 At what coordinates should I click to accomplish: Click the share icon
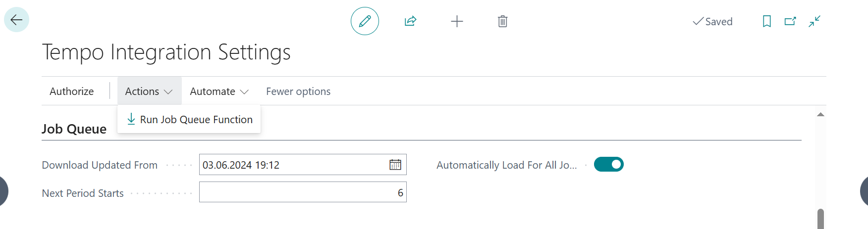click(410, 21)
